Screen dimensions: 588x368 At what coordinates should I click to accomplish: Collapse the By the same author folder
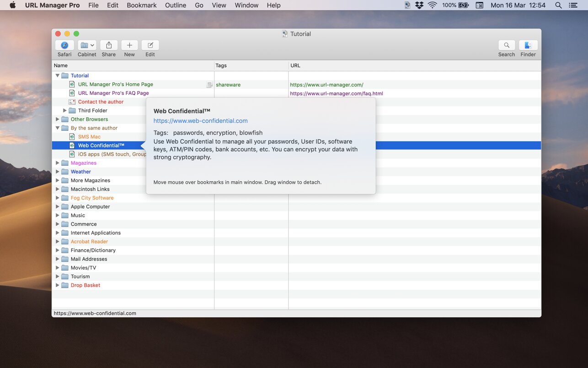coord(58,128)
